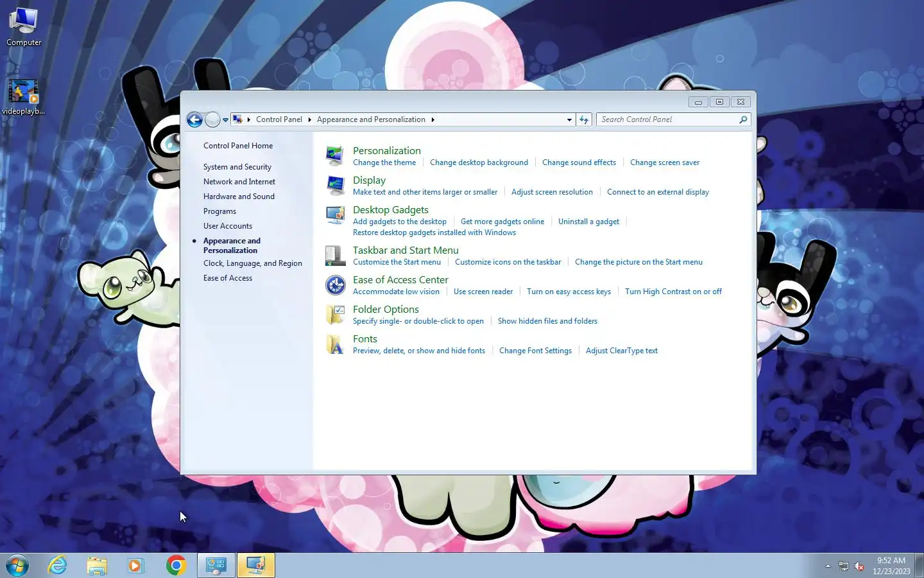This screenshot has height=578, width=924.
Task: Click Change screen saver
Action: click(665, 162)
